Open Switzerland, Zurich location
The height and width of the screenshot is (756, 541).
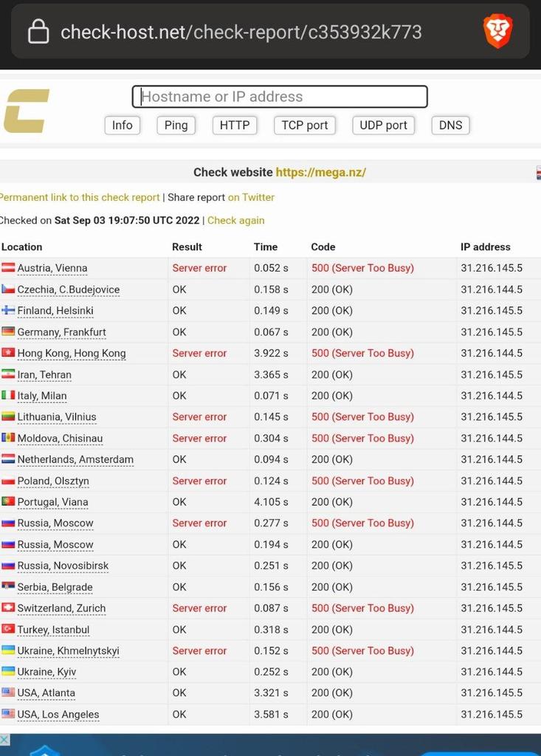(61, 608)
